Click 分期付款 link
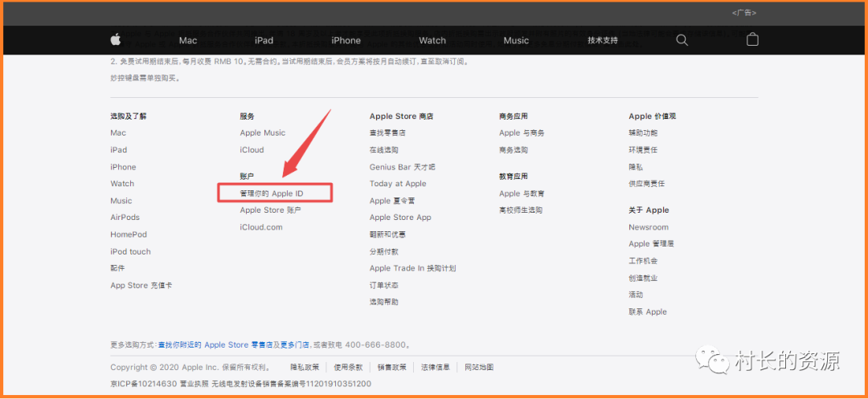The image size is (868, 399). pos(383,251)
